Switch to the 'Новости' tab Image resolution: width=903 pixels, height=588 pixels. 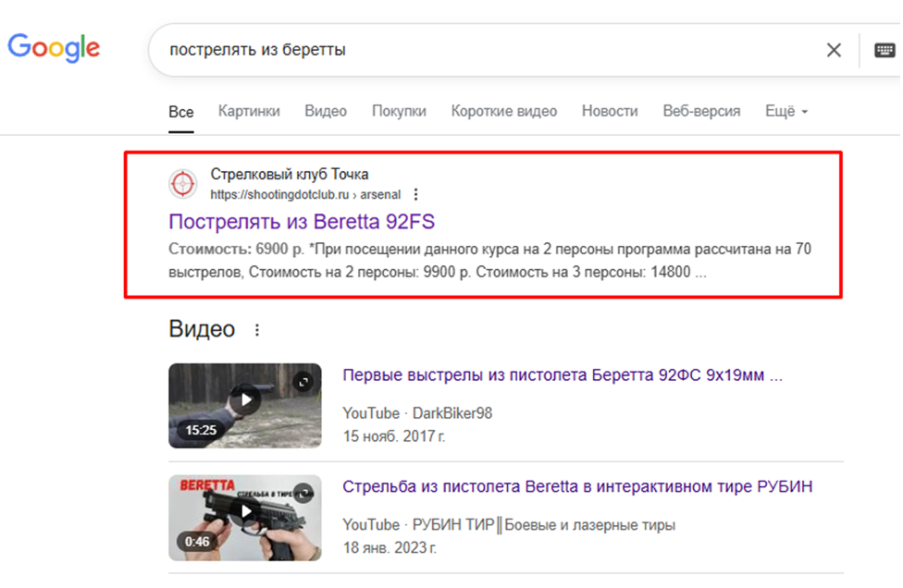pos(610,111)
